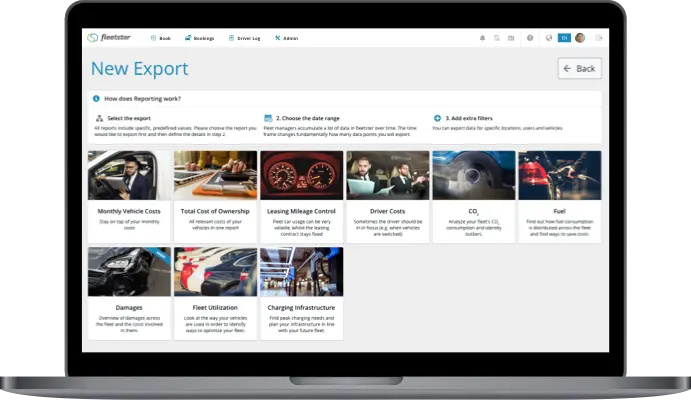This screenshot has width=691, height=400.
Task: Open the Bookings menu item
Action: click(200, 38)
